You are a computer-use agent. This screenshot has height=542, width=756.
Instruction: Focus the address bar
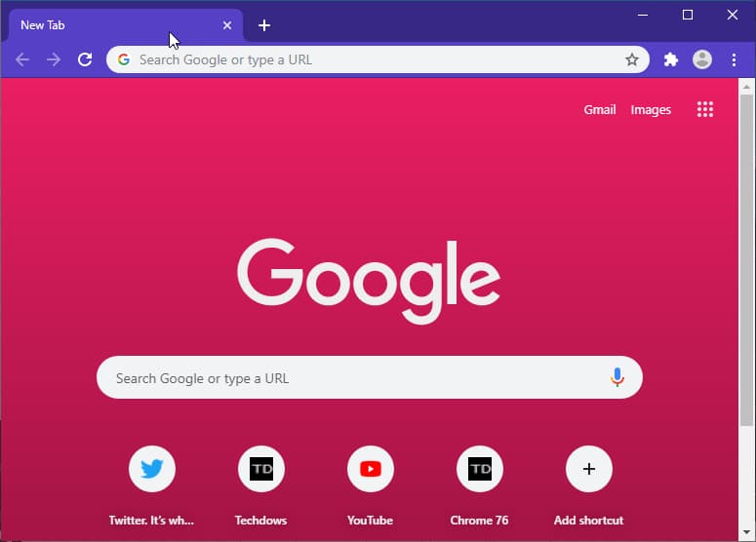click(378, 59)
